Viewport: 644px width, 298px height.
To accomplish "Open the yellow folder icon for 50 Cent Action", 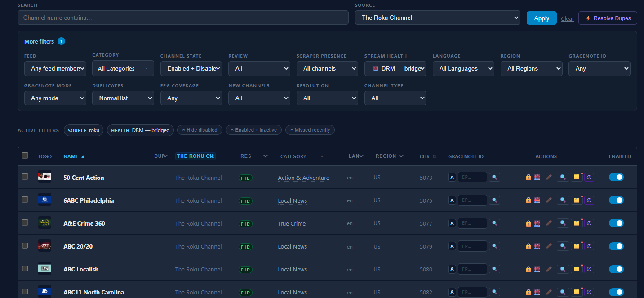I will [576, 178].
